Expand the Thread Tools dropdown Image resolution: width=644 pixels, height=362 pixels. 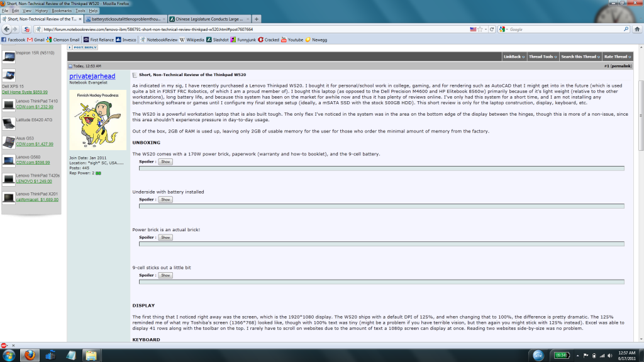tap(543, 57)
